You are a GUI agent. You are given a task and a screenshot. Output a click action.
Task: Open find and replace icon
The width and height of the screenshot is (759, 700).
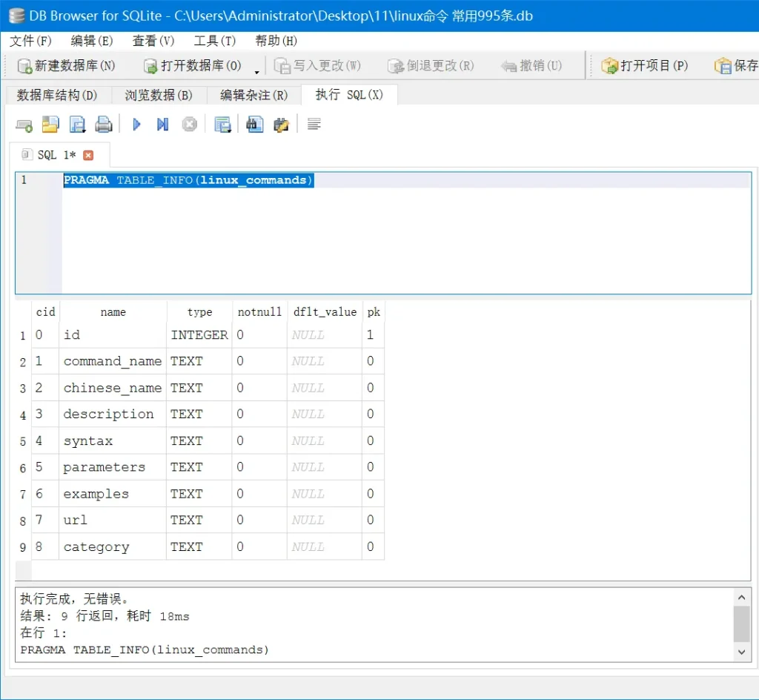coord(281,125)
